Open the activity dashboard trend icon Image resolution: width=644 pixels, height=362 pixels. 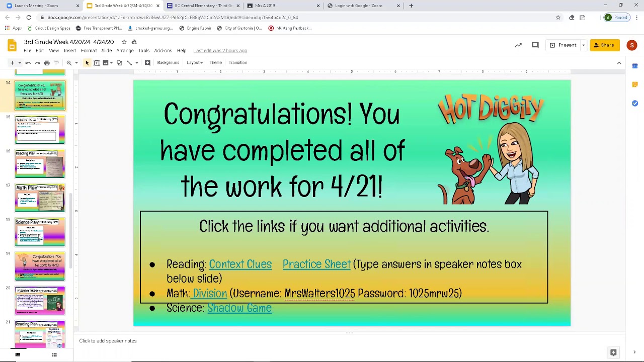[518, 45]
